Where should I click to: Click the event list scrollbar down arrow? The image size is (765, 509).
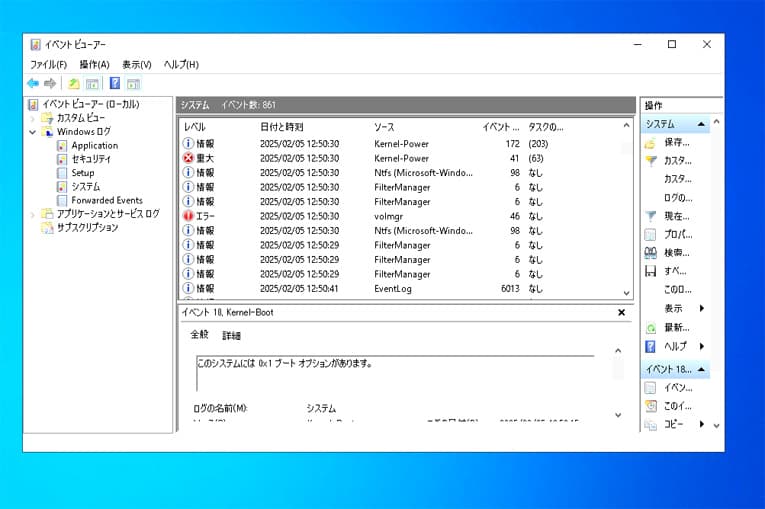pos(627,293)
